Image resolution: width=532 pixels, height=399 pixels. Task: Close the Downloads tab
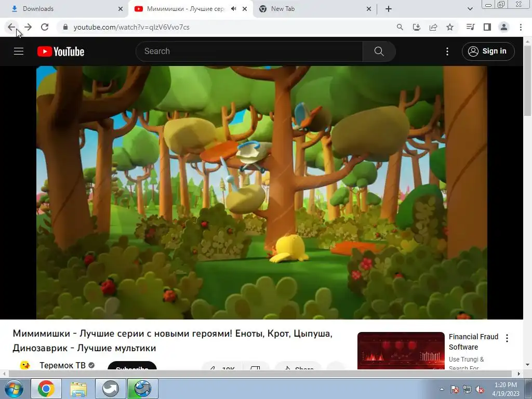[121, 9]
